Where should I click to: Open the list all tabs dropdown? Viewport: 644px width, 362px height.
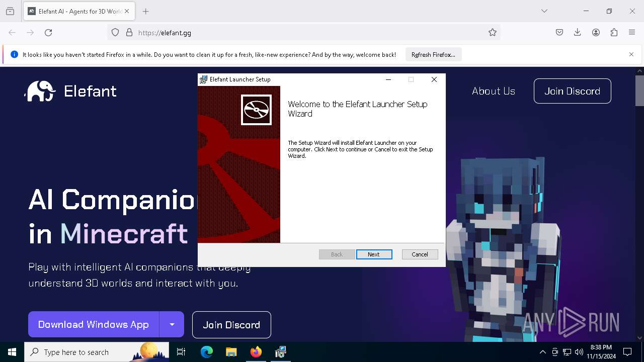(x=544, y=11)
